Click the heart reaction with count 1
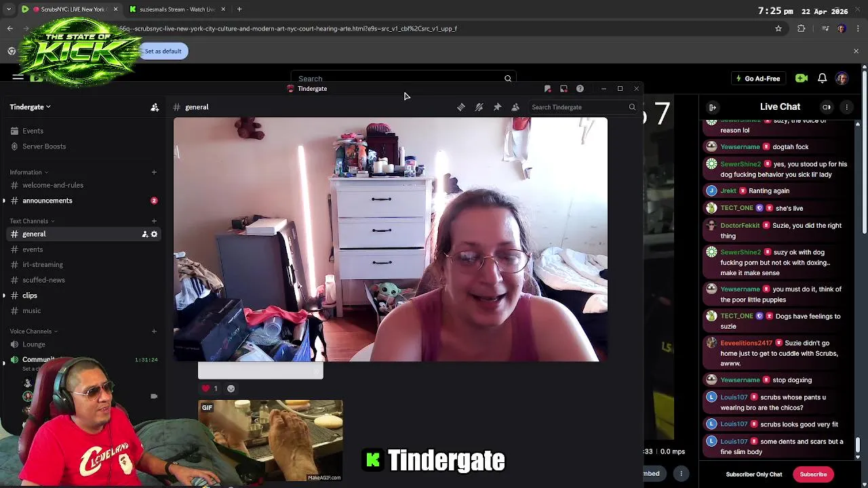The image size is (868, 488). pyautogui.click(x=210, y=388)
